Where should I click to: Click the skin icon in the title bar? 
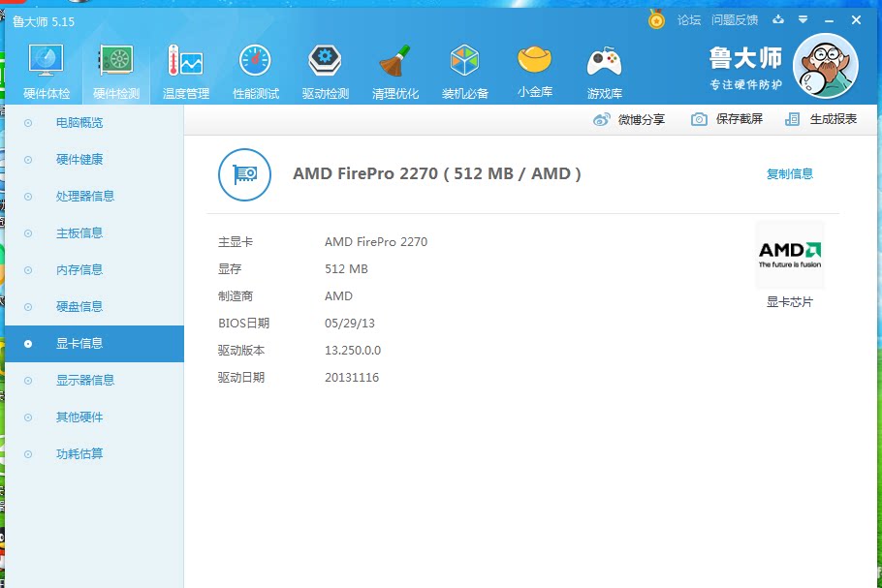pos(778,19)
